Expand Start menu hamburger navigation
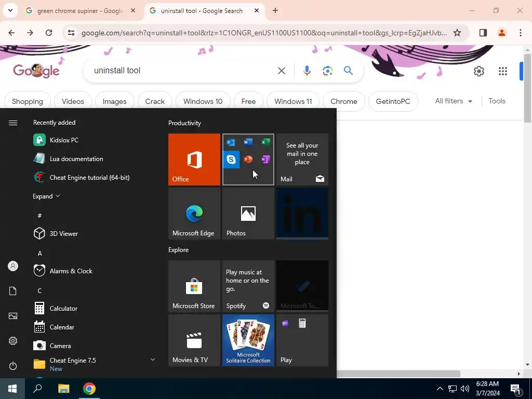This screenshot has height=399, width=532. (13, 123)
